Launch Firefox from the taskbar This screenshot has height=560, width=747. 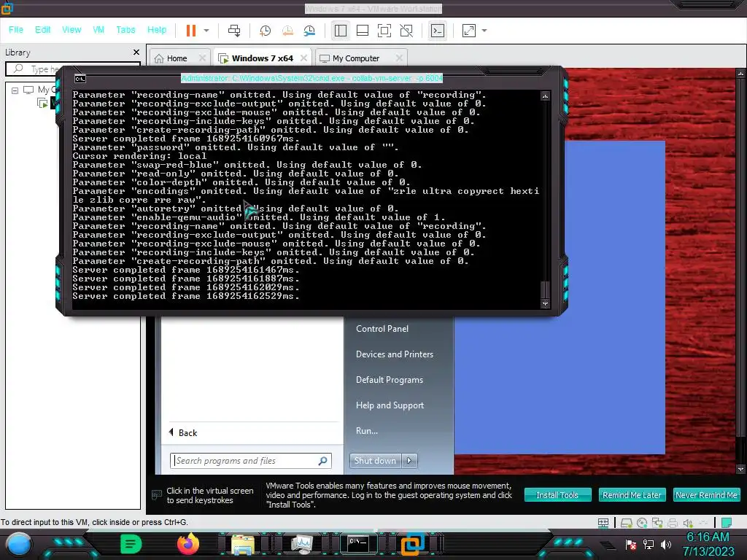(187, 544)
